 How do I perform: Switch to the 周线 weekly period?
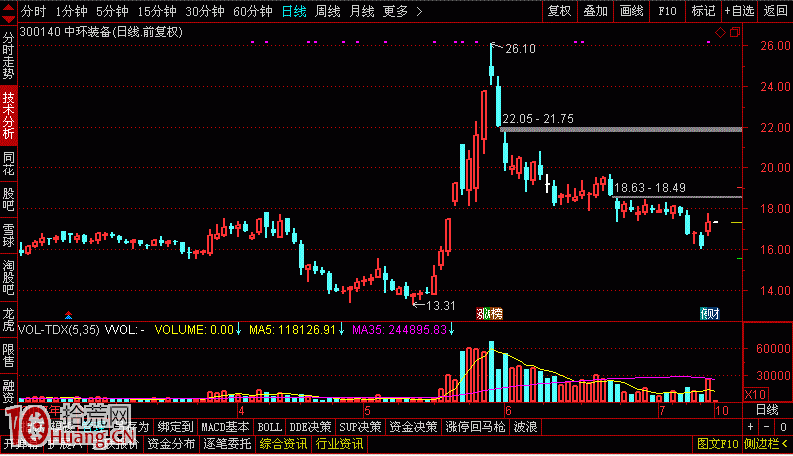328,11
